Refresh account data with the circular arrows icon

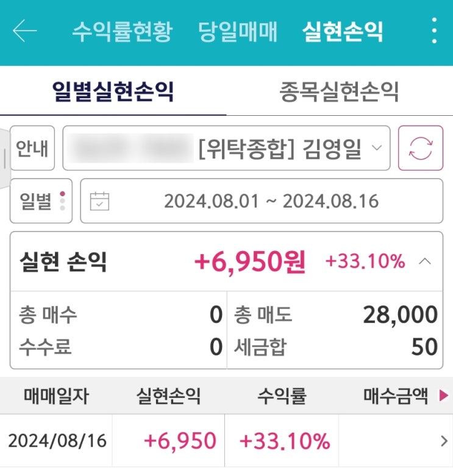(x=420, y=148)
